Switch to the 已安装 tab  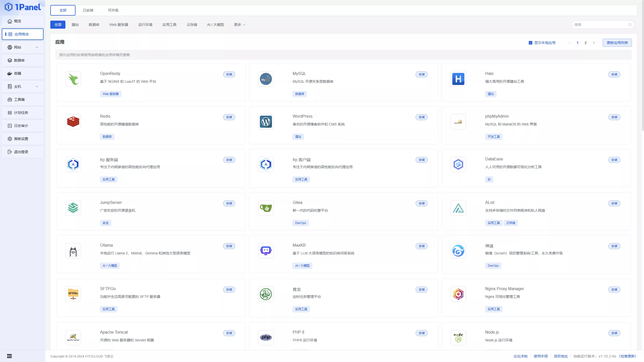point(88,10)
